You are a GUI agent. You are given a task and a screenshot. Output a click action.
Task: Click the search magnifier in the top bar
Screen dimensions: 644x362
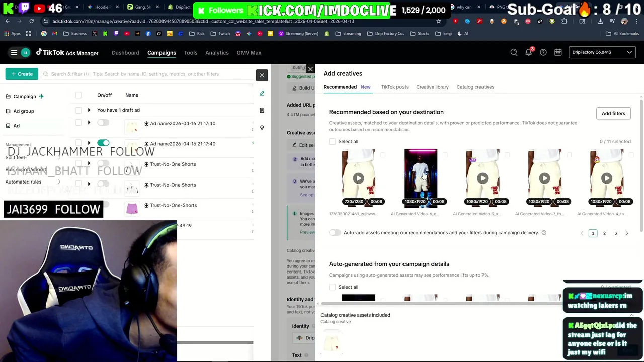(x=514, y=52)
